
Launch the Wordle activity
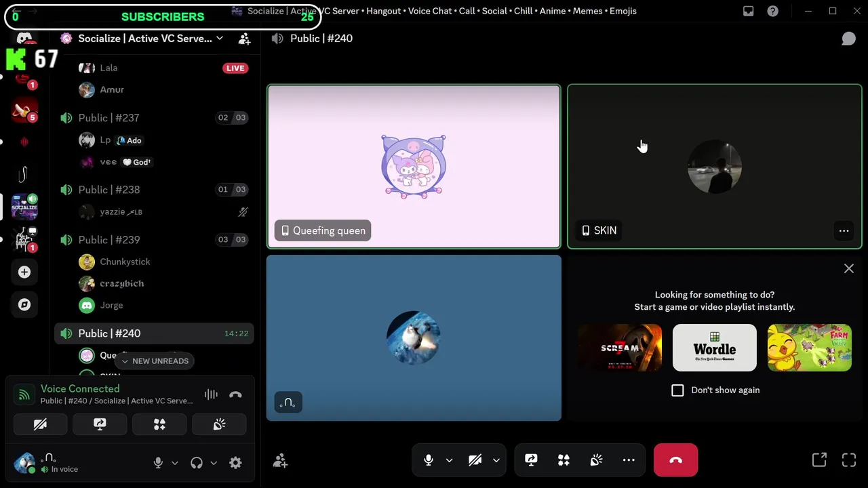(x=714, y=348)
